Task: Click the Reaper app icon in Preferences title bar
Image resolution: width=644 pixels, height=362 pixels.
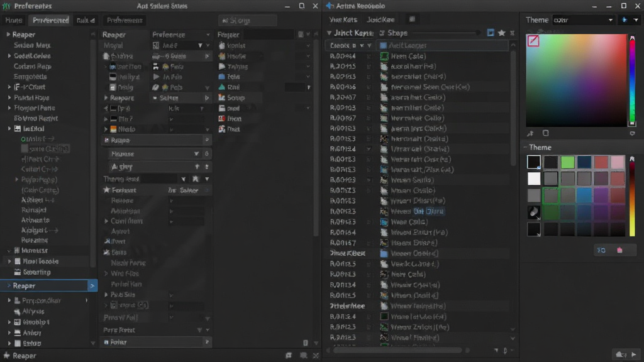Action: [x=6, y=6]
